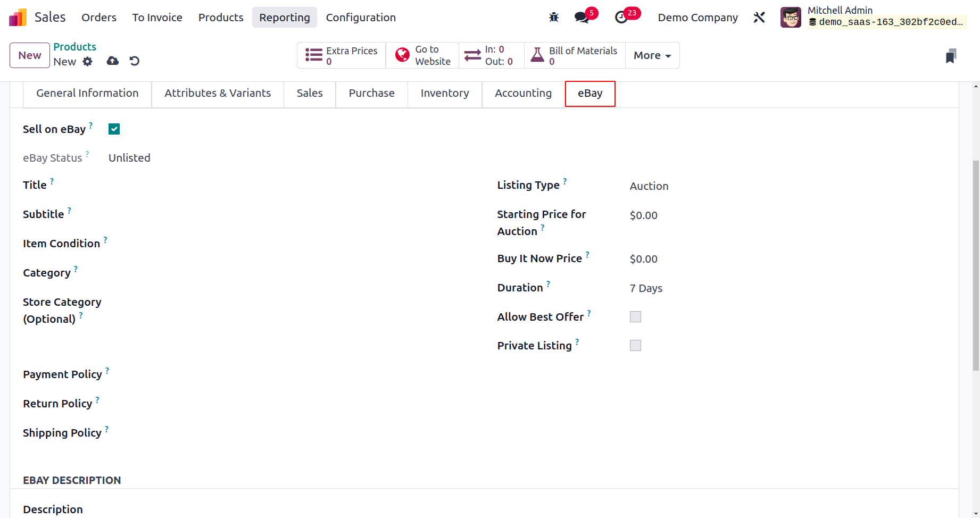Viewport: 980px width, 518px height.
Task: Show help tooltip for Payment Policy
Action: (107, 371)
